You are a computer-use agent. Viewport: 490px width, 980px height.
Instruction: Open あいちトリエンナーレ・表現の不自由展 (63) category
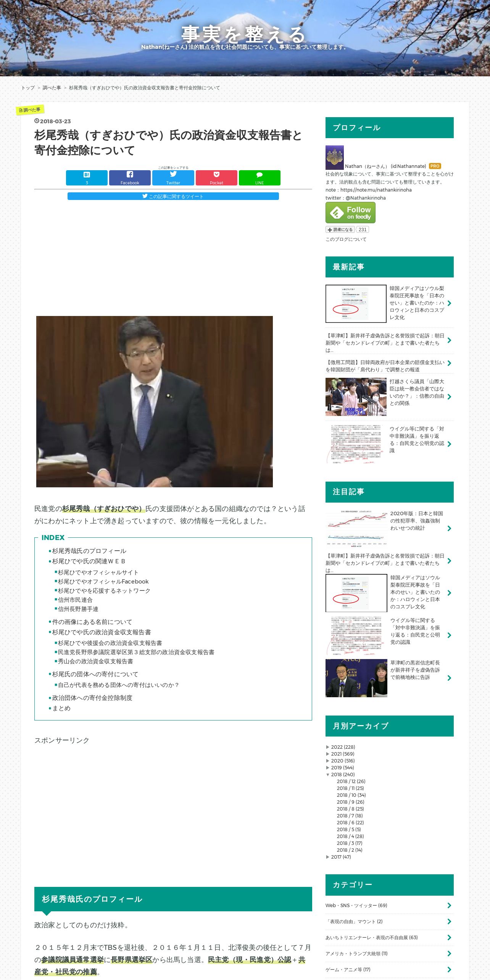coord(371,938)
